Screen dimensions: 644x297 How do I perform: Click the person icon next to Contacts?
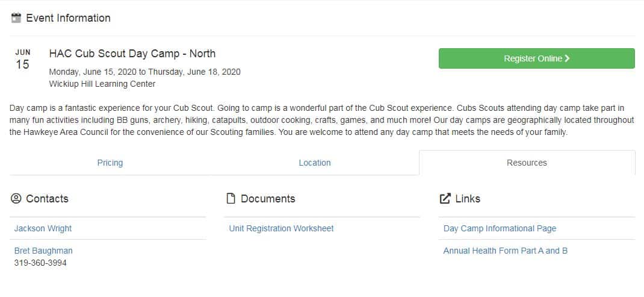[16, 199]
